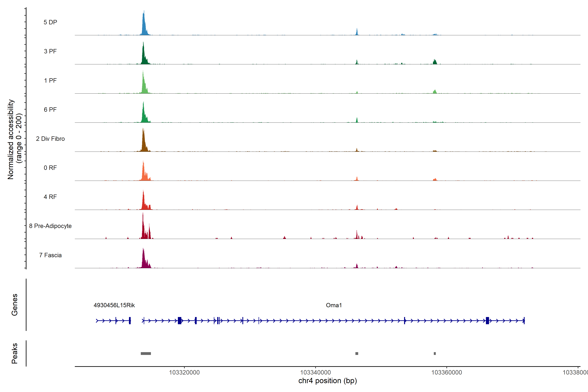Select the 6 PF track label
Viewport: 588px width, 392px height.
pos(50,109)
